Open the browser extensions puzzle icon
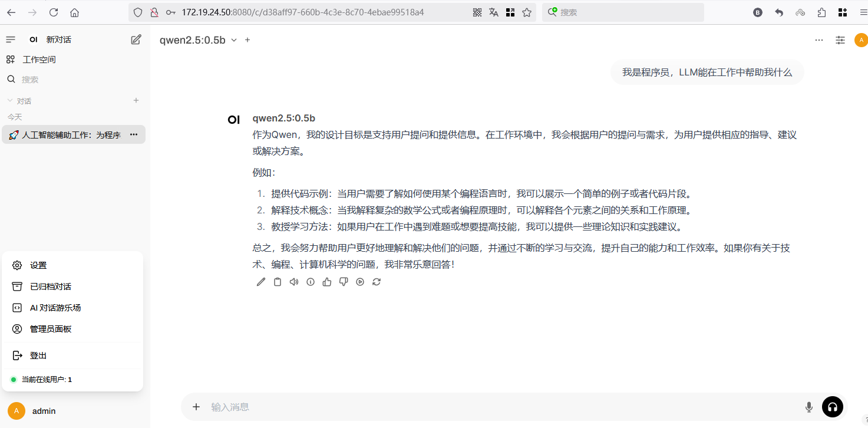The width and height of the screenshot is (868, 428). [822, 12]
